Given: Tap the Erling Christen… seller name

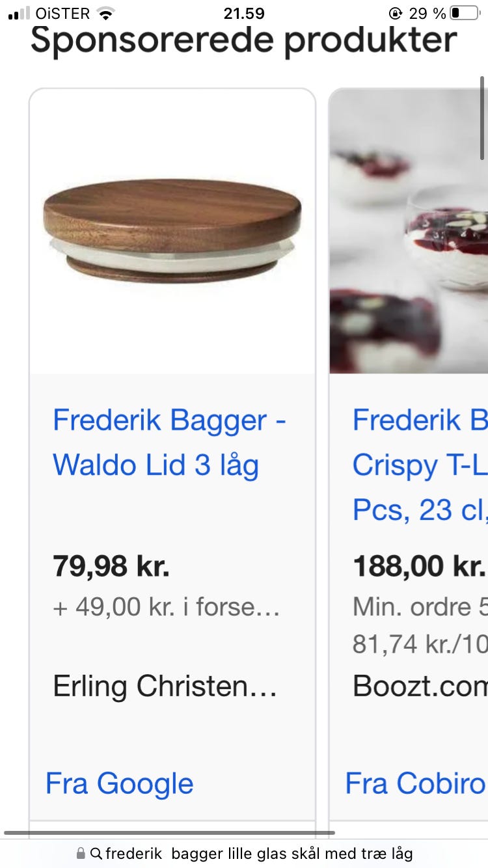Looking at the screenshot, I should (165, 686).
